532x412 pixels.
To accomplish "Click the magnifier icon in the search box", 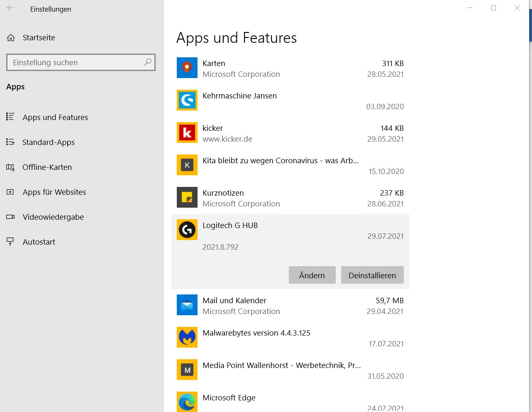I will 147,62.
